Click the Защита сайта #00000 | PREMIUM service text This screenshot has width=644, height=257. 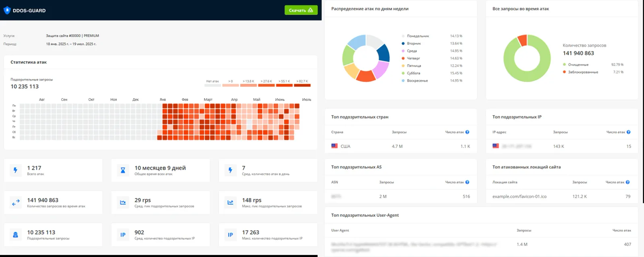72,36
